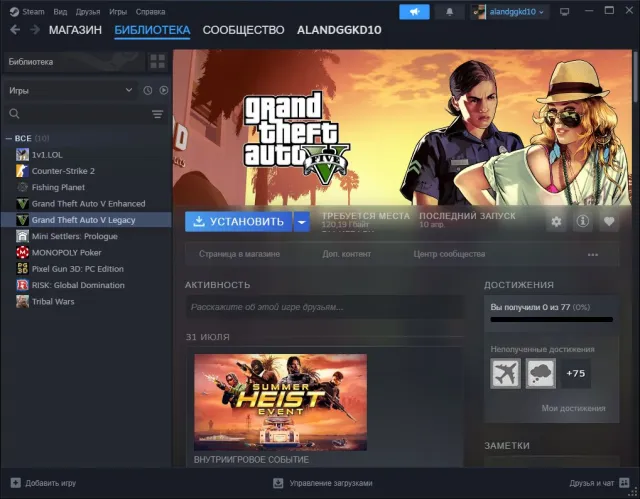The image size is (640, 499).
Task: Click the activity post input field
Action: click(x=325, y=307)
